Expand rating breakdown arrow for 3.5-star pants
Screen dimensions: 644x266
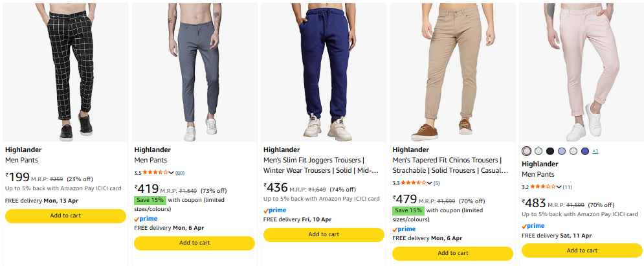pos(172,173)
